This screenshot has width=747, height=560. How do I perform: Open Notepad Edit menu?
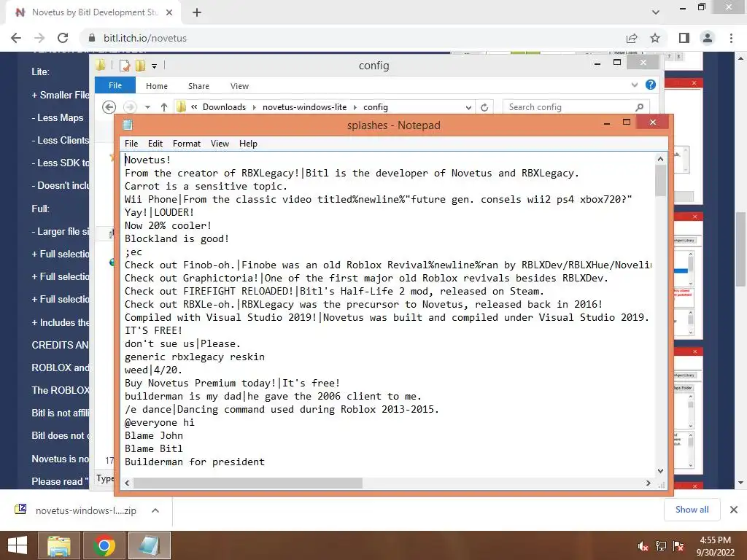155,144
